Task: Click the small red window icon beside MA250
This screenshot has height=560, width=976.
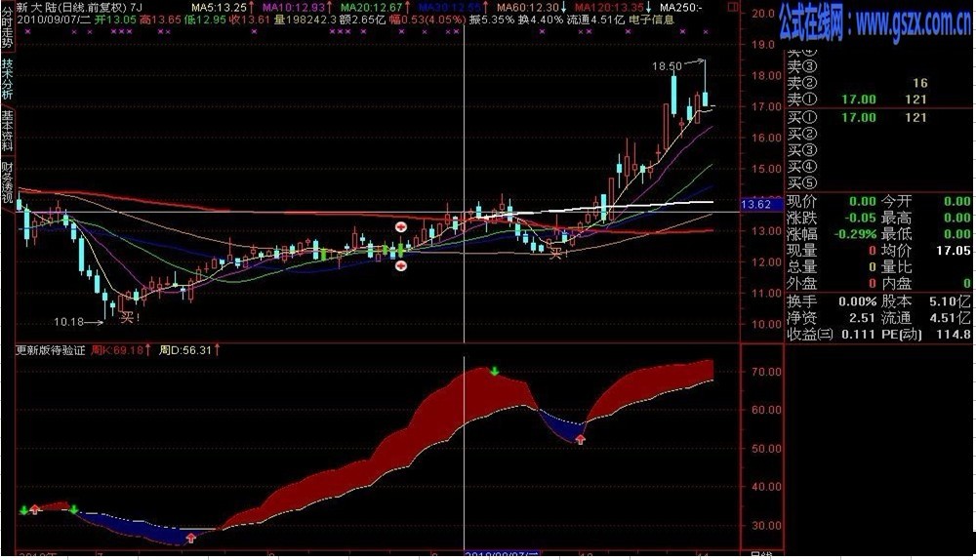Action: (733, 8)
